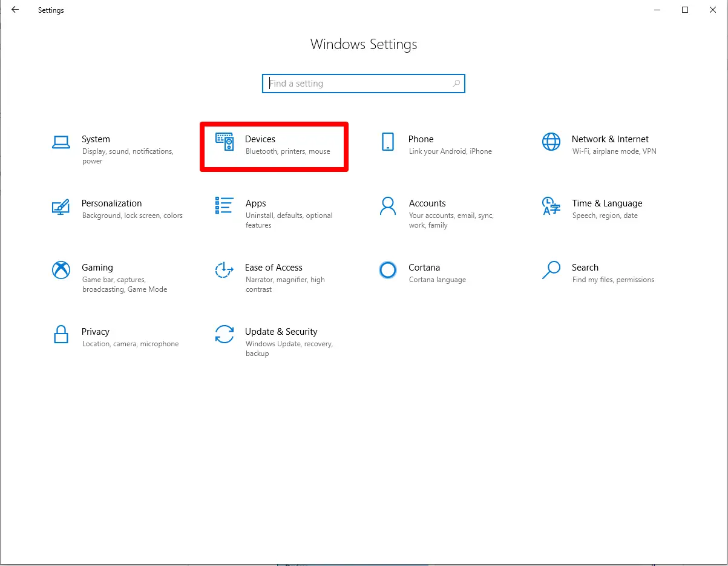Select the Gaming heading

coord(97,268)
